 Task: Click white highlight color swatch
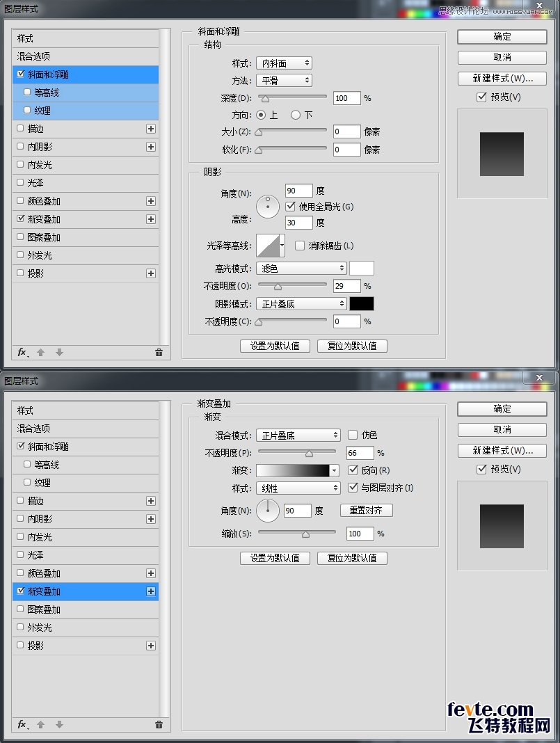(x=362, y=269)
